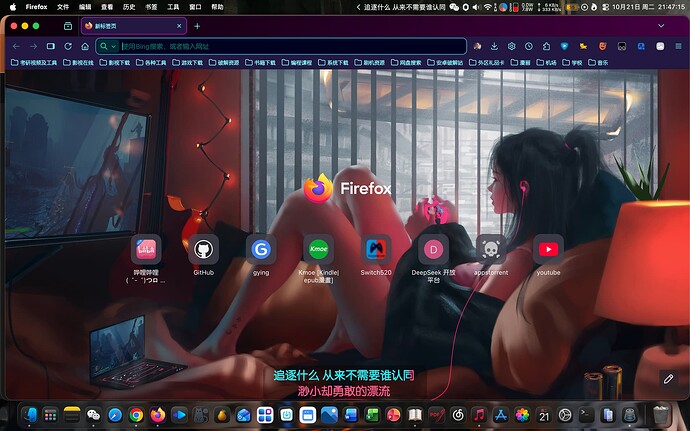Open the Wi-Fi status menu
Image resolution: width=690 pixels, height=431 pixels.
(488, 7)
